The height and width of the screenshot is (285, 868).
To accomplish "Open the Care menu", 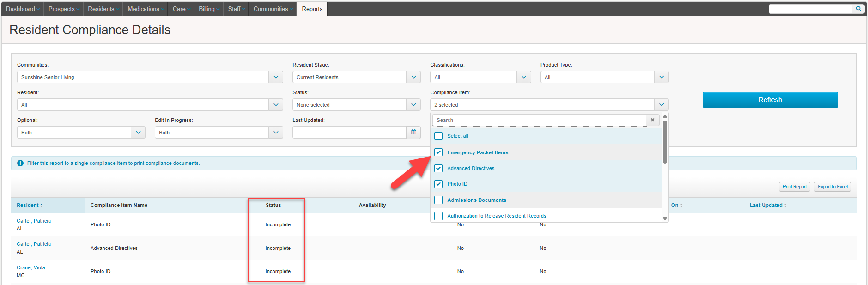I will [x=182, y=9].
